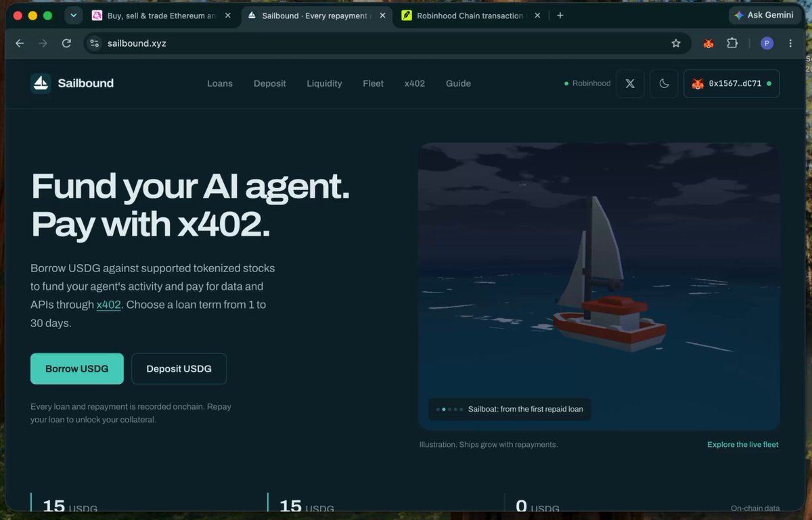Open the Explore the live fleet link
Image resolution: width=812 pixels, height=520 pixels.
point(743,445)
